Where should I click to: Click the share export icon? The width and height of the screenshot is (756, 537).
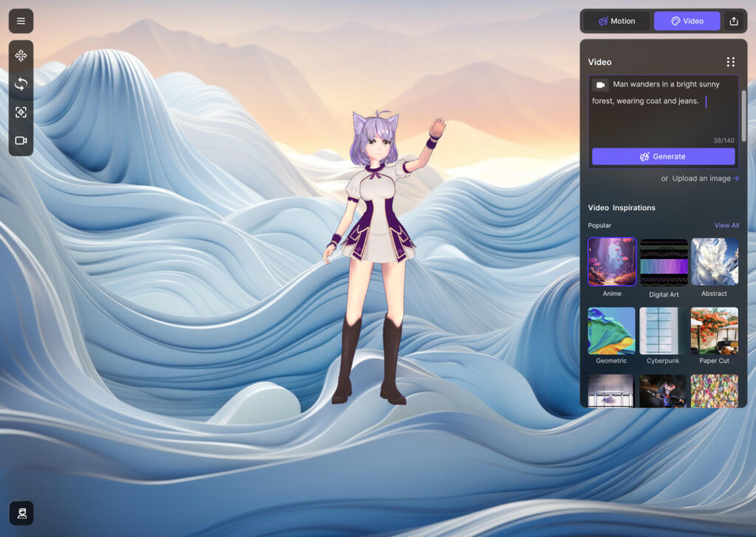(733, 21)
